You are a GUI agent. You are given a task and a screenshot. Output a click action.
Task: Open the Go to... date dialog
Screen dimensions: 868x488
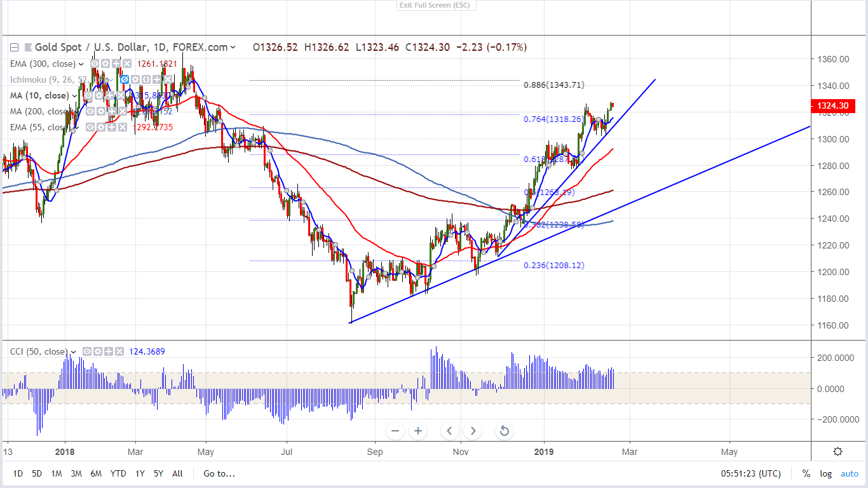(219, 473)
